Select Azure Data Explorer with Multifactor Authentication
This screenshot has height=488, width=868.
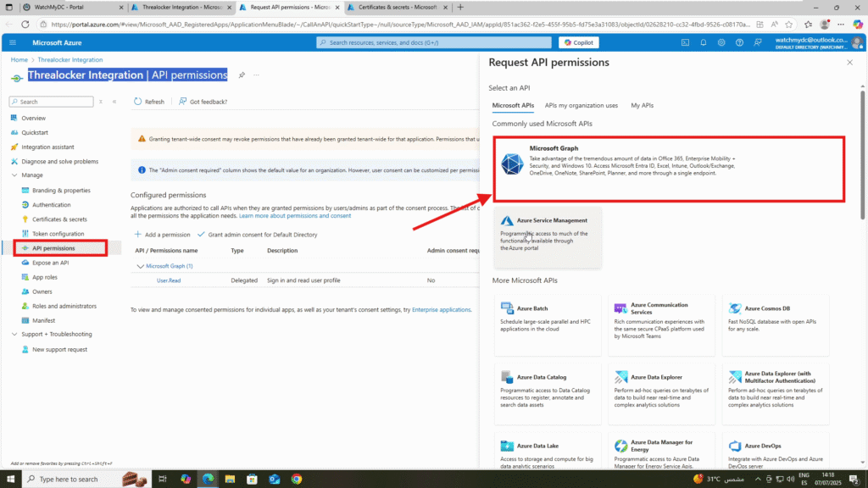[x=776, y=393]
